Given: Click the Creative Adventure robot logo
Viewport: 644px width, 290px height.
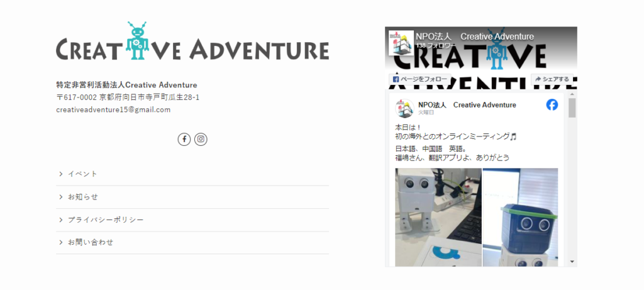Looking at the screenshot, I should (192, 41).
